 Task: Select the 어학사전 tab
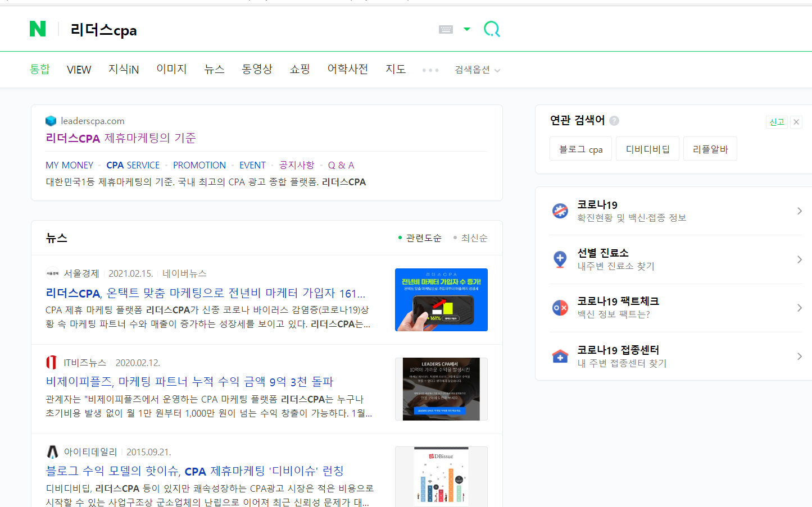click(x=348, y=69)
